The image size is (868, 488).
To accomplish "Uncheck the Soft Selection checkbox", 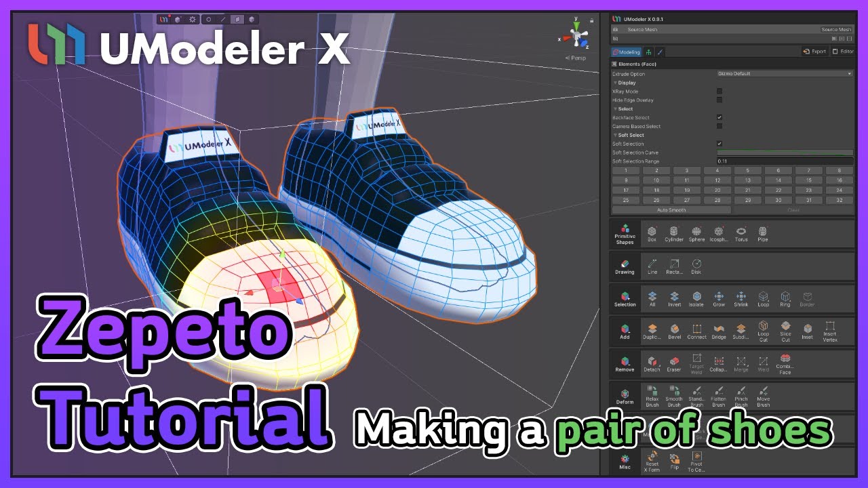I will 719,144.
